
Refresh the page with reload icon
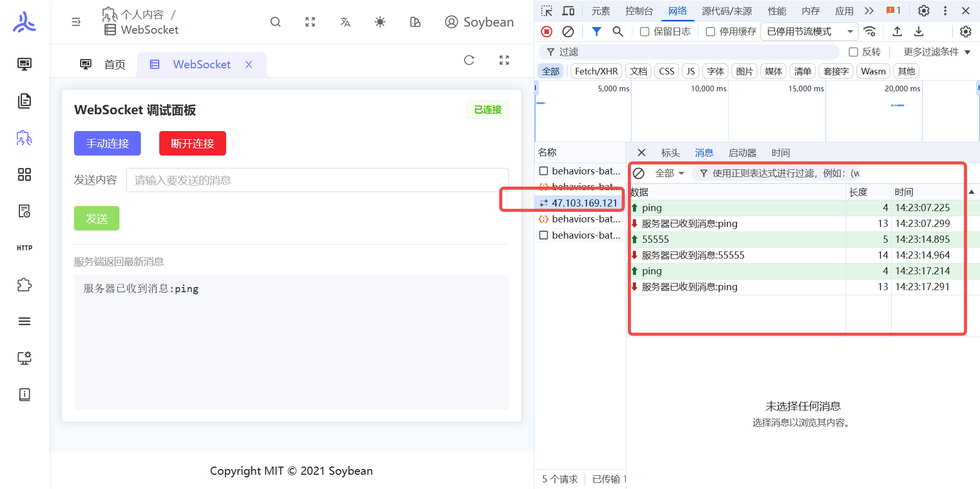click(x=469, y=60)
